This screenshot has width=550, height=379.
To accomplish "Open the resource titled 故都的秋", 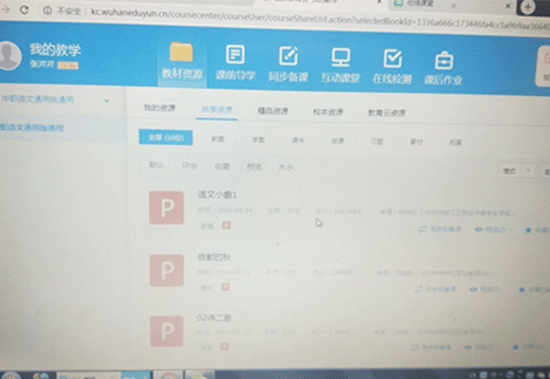I will [214, 257].
